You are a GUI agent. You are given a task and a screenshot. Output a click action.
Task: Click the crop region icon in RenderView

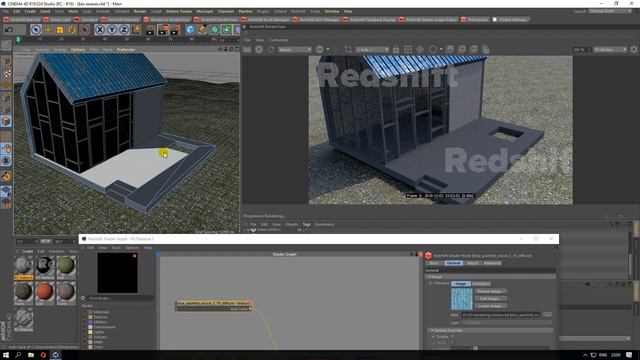[x=348, y=49]
